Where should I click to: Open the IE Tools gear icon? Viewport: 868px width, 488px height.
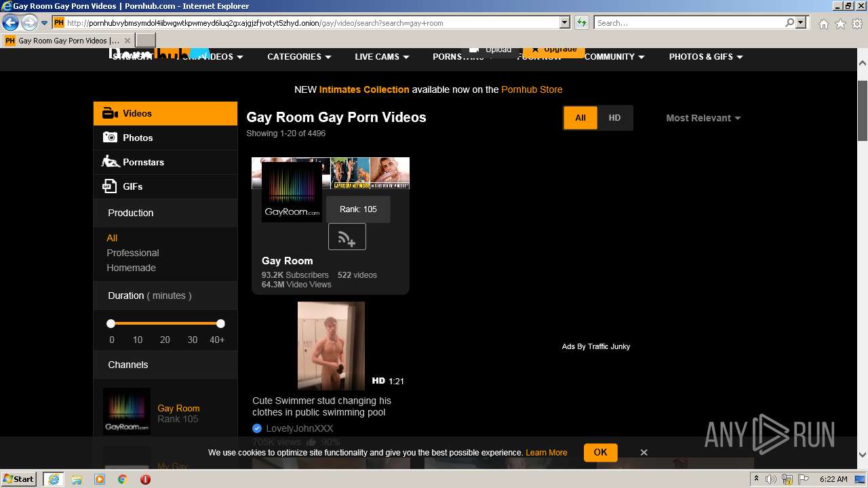coord(856,24)
